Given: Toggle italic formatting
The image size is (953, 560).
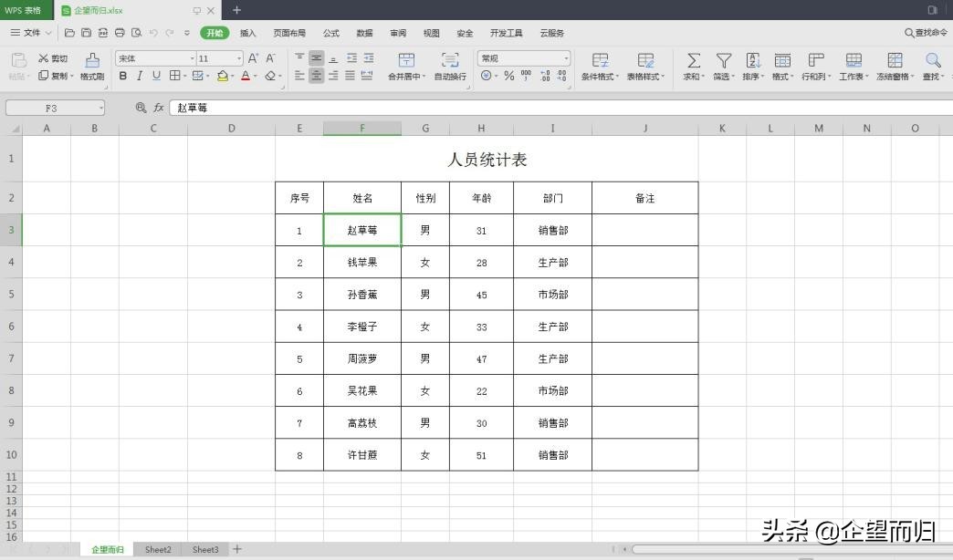Looking at the screenshot, I should (139, 76).
